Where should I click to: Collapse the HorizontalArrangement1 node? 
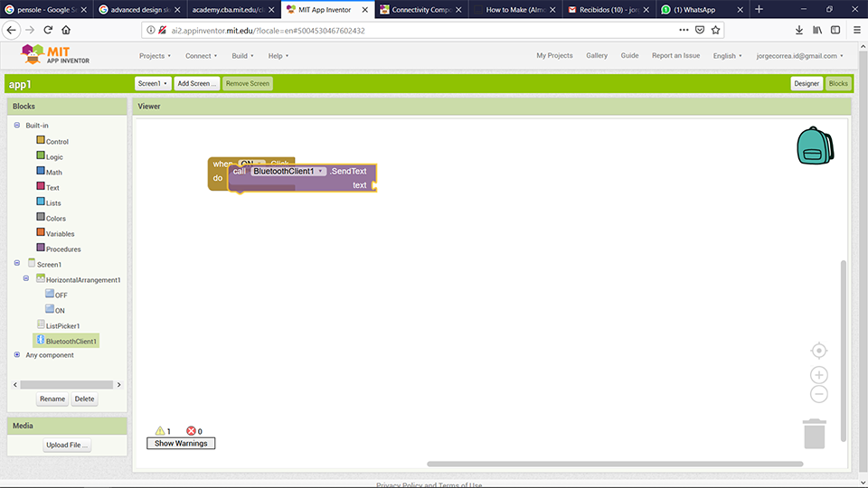tap(26, 278)
